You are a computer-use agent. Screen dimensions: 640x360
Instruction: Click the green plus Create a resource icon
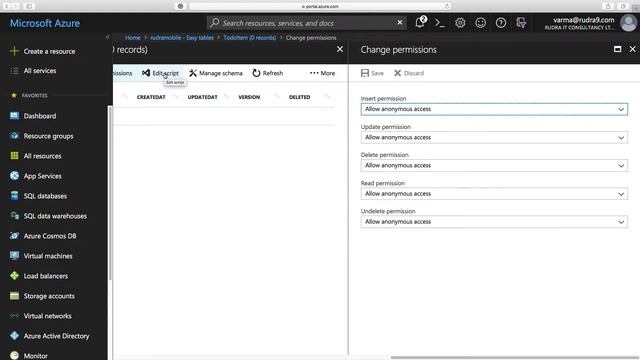[14, 51]
